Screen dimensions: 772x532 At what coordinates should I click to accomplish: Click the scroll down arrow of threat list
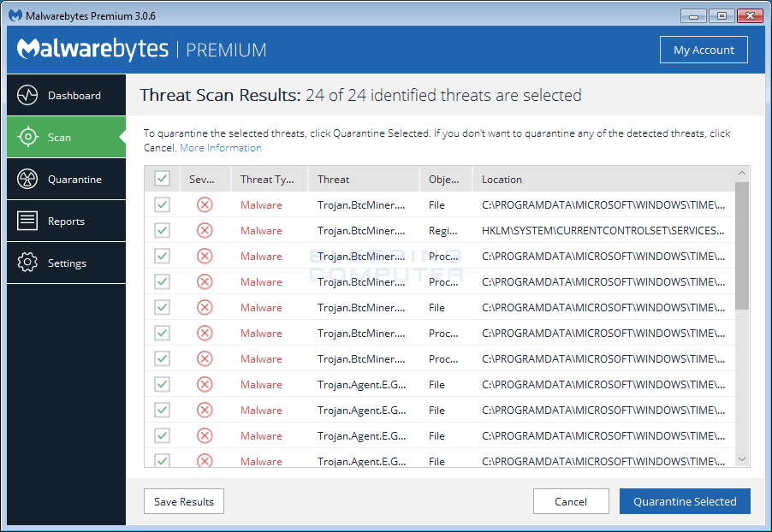742,459
